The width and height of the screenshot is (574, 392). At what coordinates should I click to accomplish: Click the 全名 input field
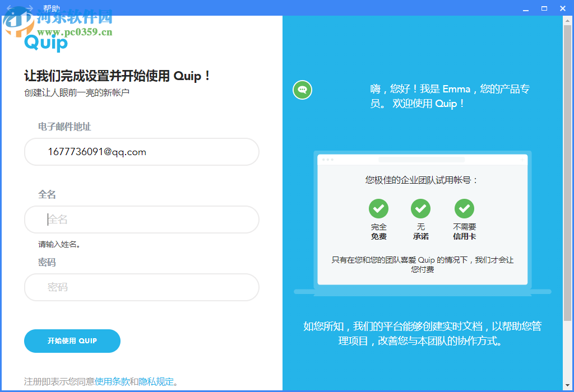141,220
